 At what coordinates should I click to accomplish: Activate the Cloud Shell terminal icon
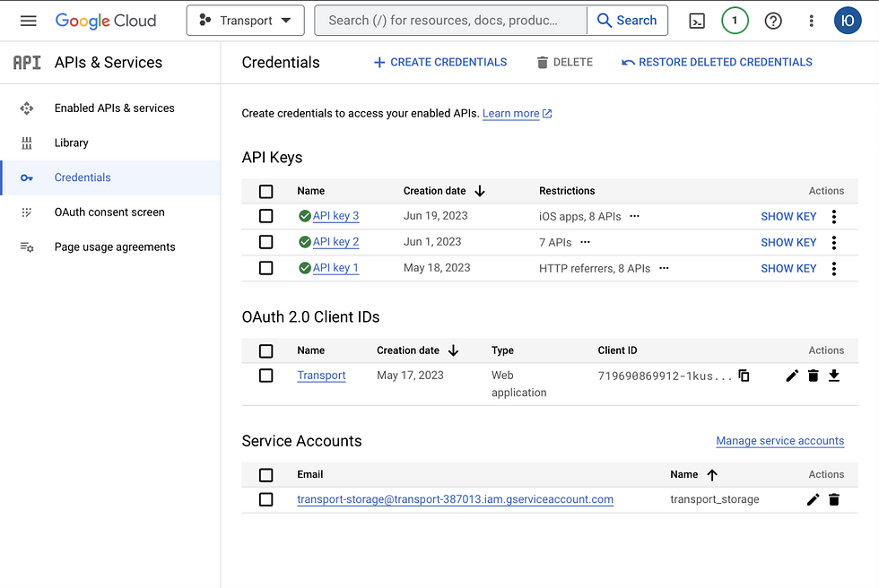(697, 22)
